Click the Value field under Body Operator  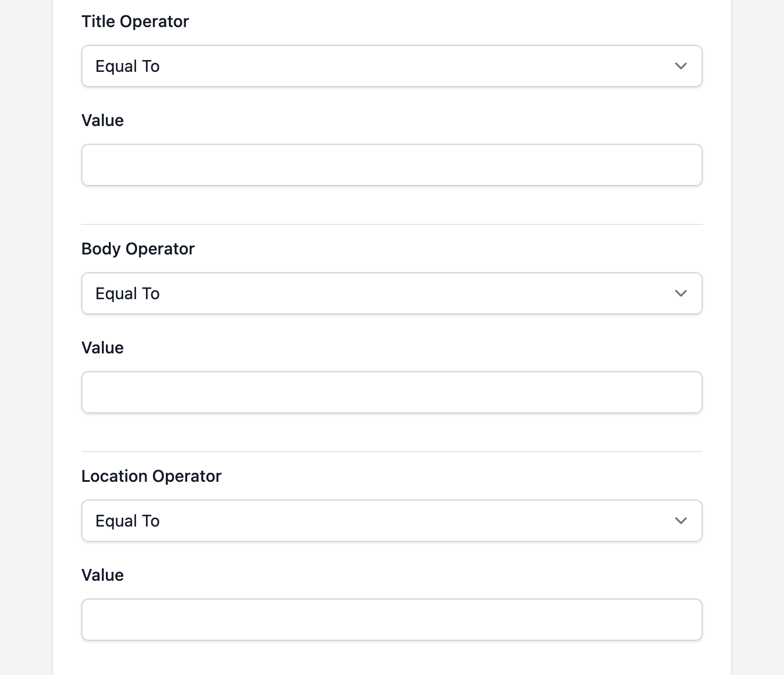(x=391, y=392)
